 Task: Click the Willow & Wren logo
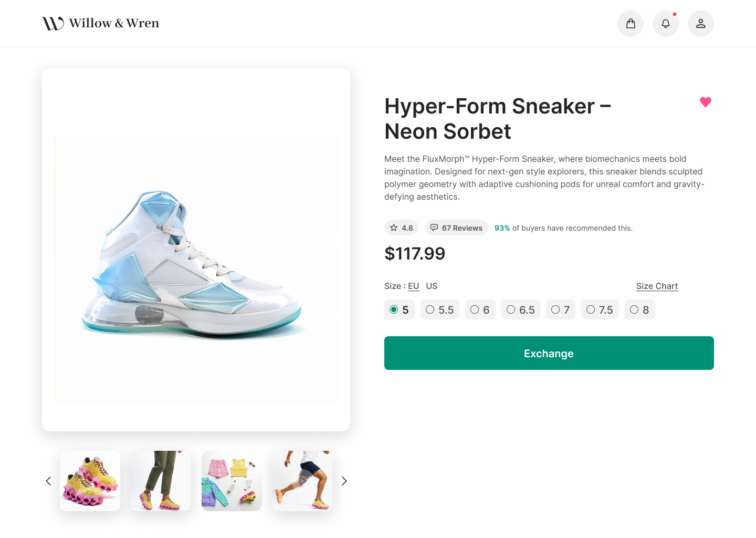(x=100, y=23)
